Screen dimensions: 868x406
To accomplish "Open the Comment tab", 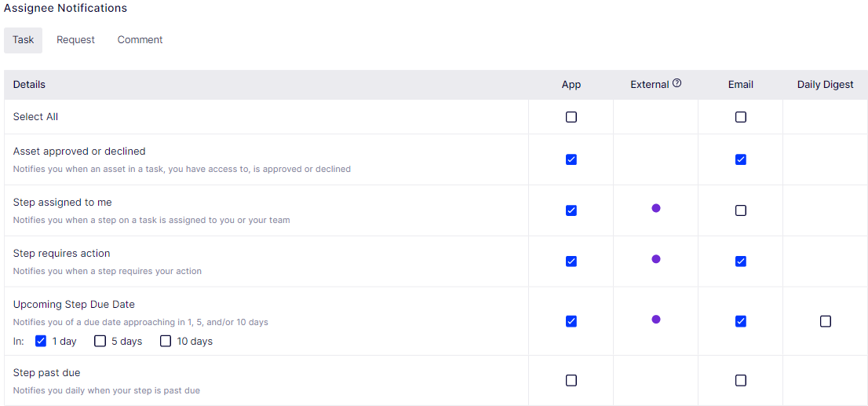I will (x=140, y=40).
